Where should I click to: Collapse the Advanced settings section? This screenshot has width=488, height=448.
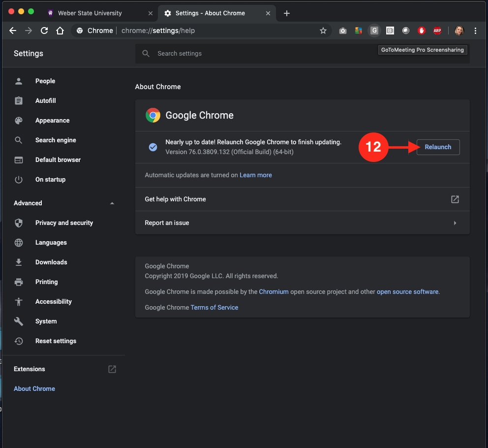point(112,203)
